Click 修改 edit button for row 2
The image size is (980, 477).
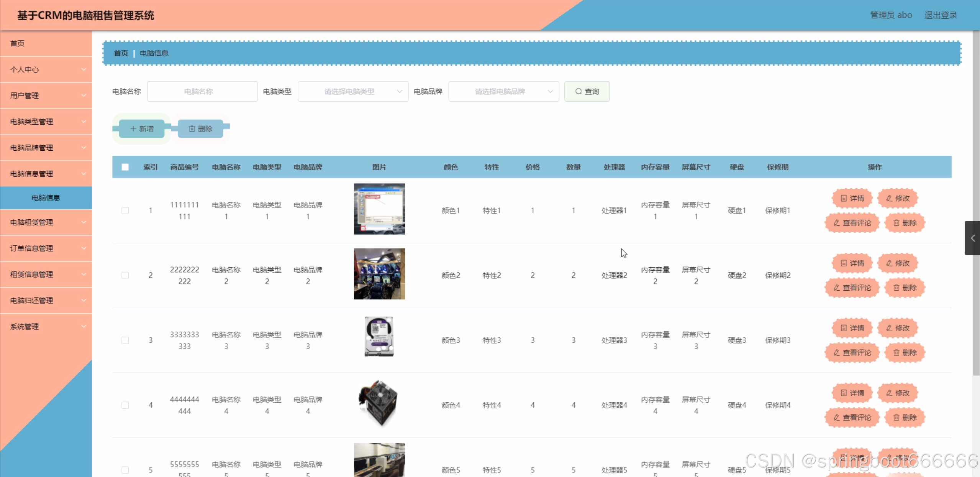pos(897,263)
